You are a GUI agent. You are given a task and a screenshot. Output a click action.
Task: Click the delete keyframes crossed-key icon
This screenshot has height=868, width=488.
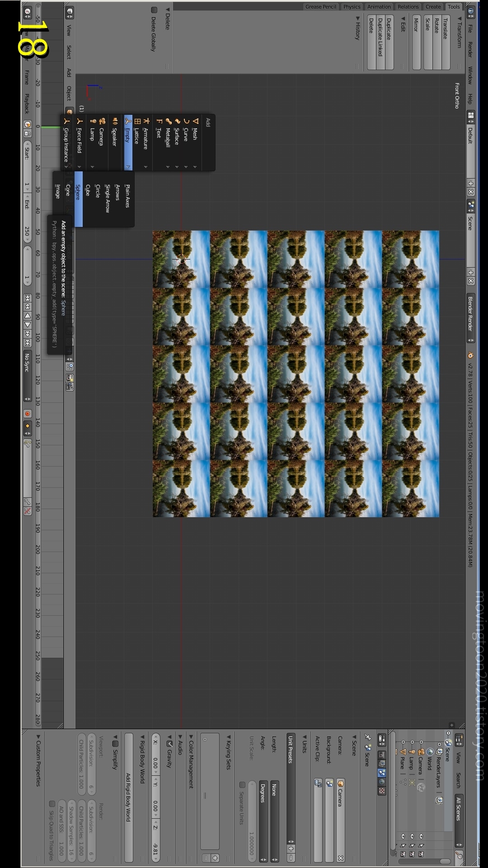tap(28, 511)
